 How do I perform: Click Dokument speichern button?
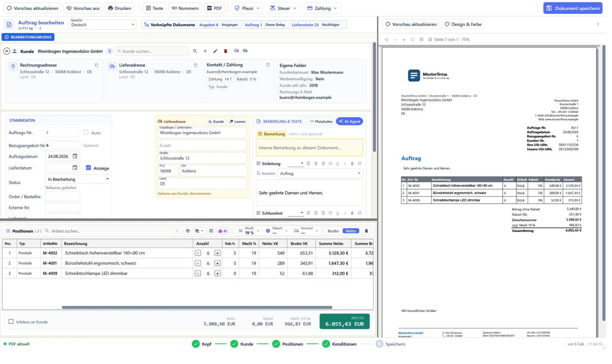[x=573, y=8]
